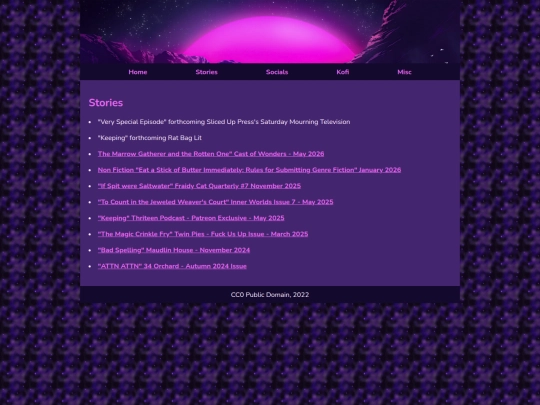Visit the Kofi nav link
Viewport: 540px width, 405px height.
(343, 72)
